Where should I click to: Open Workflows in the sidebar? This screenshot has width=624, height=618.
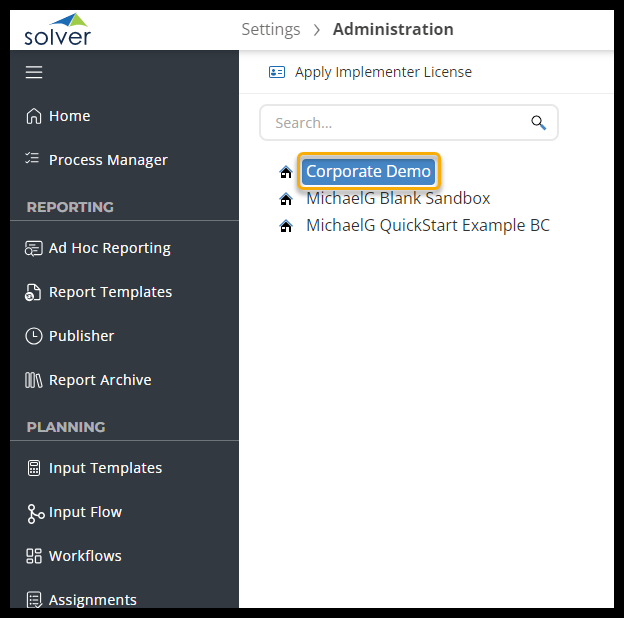(x=85, y=556)
